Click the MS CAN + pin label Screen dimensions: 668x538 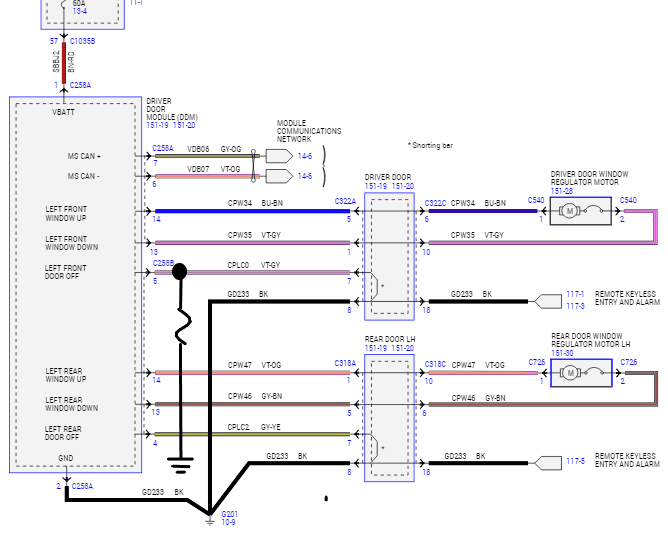click(84, 156)
